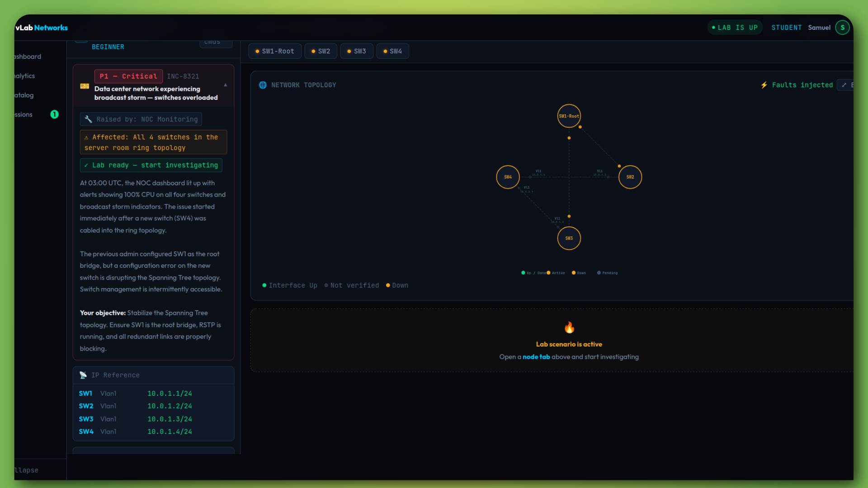
Task: Click the wrench icon next to NOC Monitoring
Action: point(88,119)
